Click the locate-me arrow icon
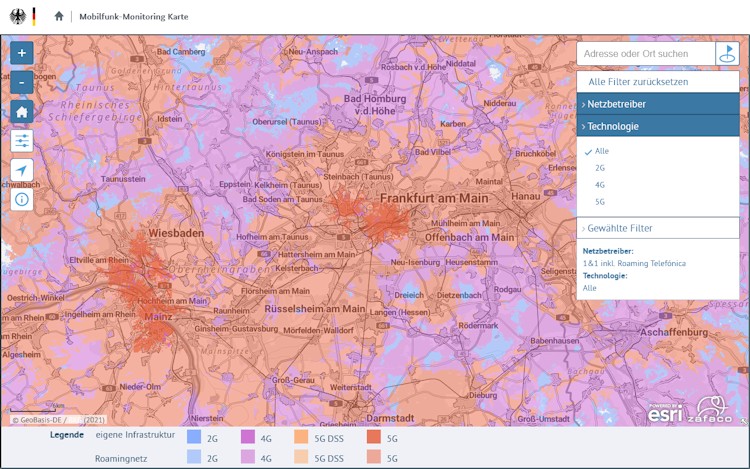 tap(22, 170)
